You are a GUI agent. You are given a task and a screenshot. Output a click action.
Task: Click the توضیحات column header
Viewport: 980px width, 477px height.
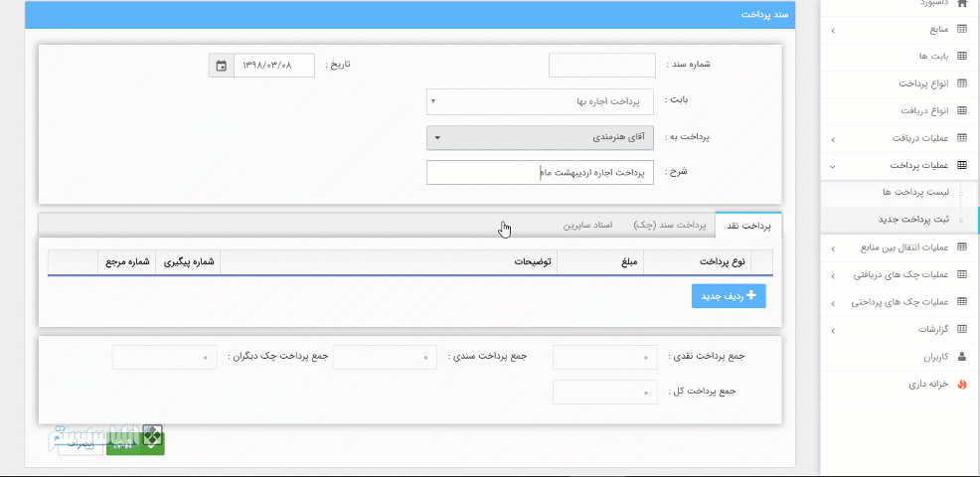point(389,262)
